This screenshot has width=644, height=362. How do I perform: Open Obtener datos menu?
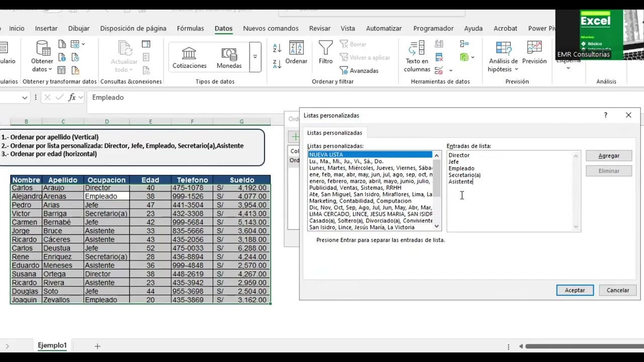(x=42, y=56)
